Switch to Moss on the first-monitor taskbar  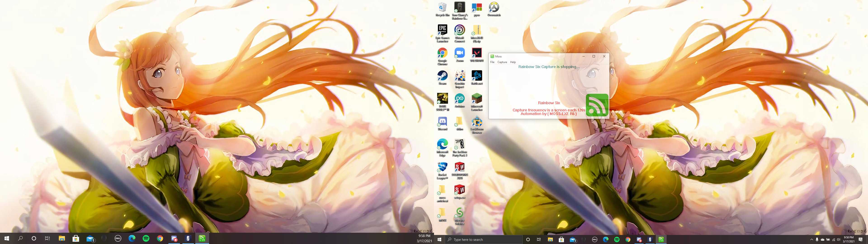click(202, 238)
